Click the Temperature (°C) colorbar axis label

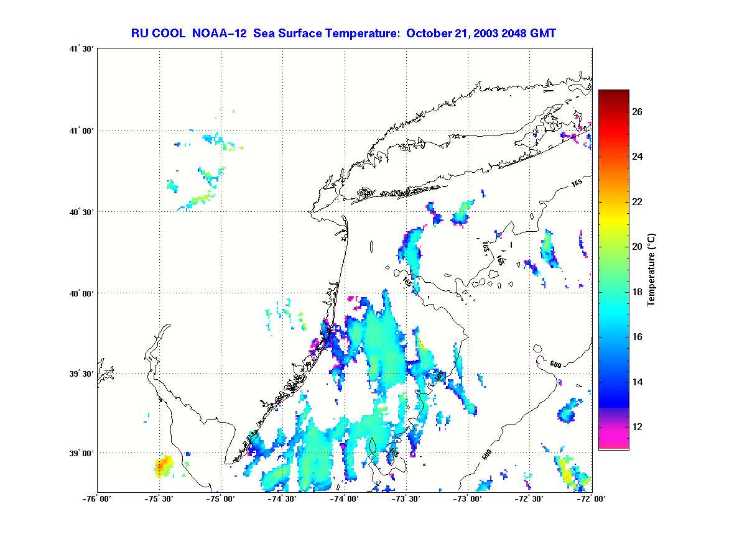[652, 270]
